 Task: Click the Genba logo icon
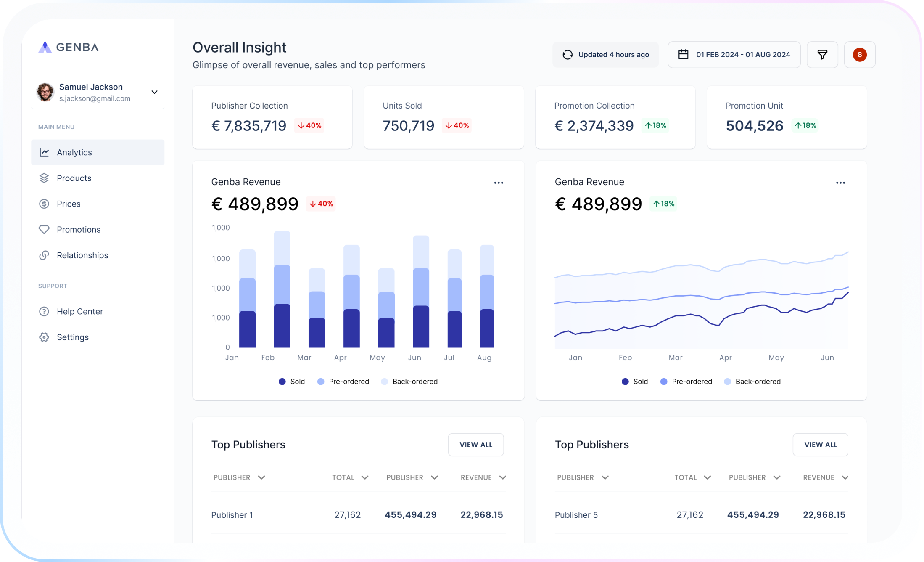(x=45, y=47)
